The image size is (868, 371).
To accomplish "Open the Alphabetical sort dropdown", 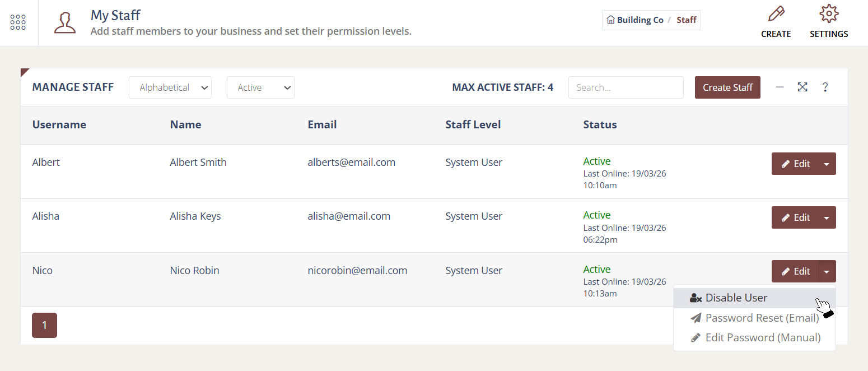I will click(170, 87).
